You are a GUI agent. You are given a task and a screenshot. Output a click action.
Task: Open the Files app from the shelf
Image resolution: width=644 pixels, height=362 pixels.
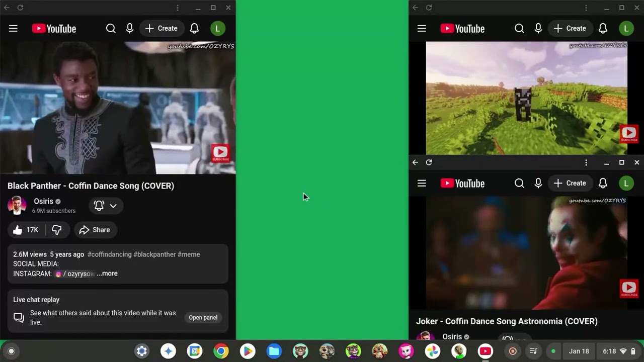pyautogui.click(x=274, y=351)
